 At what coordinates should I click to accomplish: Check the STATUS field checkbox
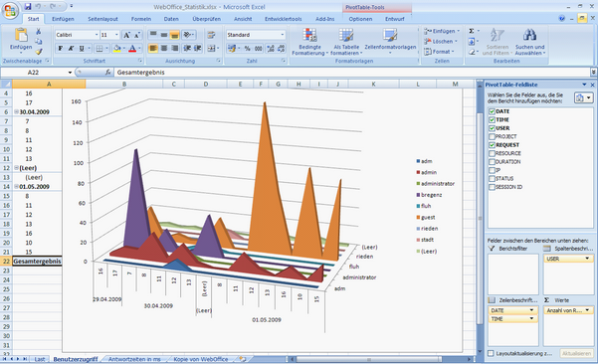pos(492,178)
